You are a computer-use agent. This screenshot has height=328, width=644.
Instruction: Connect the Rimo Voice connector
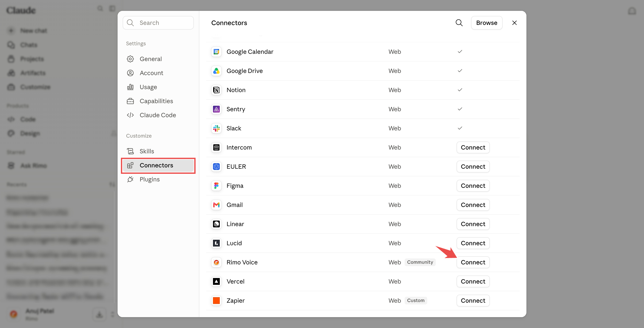[473, 262]
